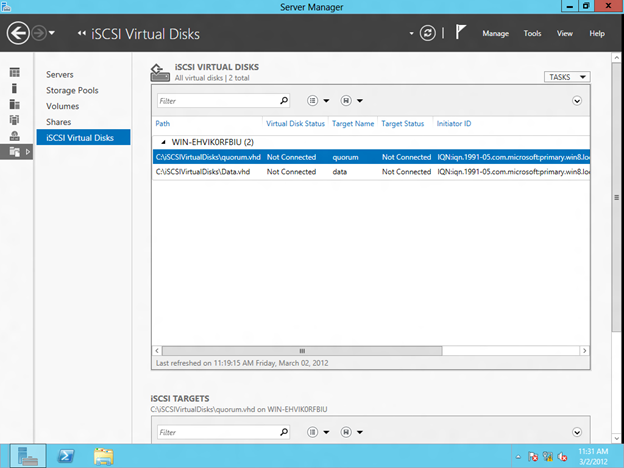Expand the virtual disks filter criteria chevron
This screenshot has width=624, height=468.
(x=577, y=100)
